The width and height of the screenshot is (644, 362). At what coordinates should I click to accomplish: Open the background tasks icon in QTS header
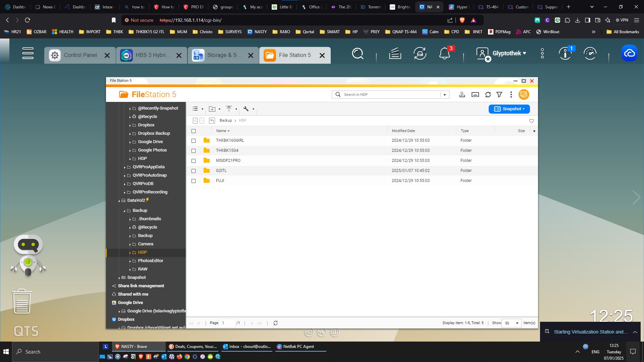point(395,53)
